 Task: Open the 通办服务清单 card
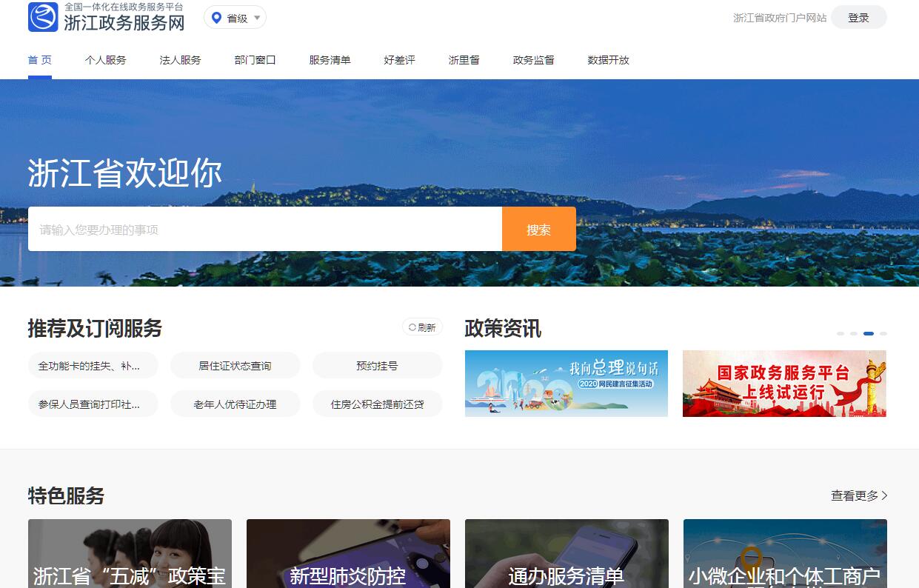tap(567, 554)
